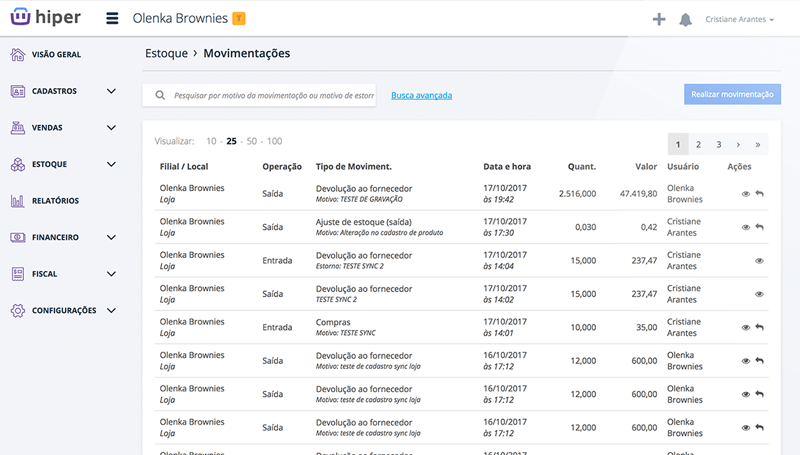Image resolution: width=800 pixels, height=455 pixels.
Task: View details of Ajuste de estoque row
Action: [x=745, y=227]
